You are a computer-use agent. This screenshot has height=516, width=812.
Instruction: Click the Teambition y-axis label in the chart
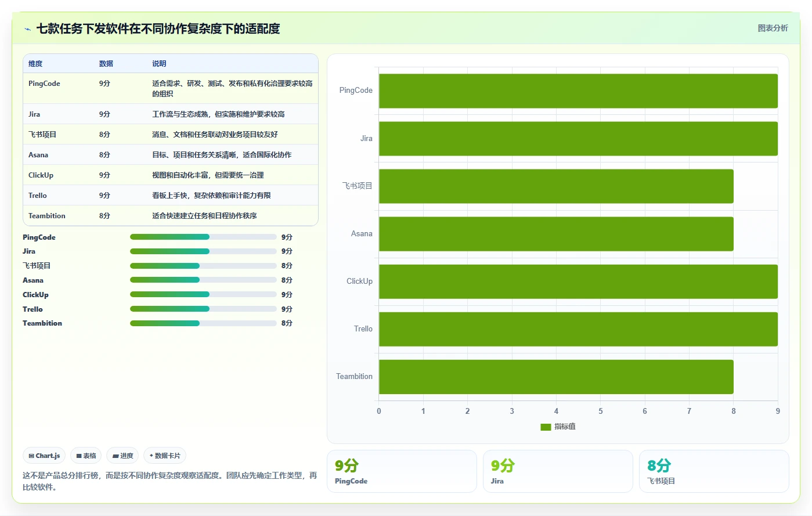354,377
